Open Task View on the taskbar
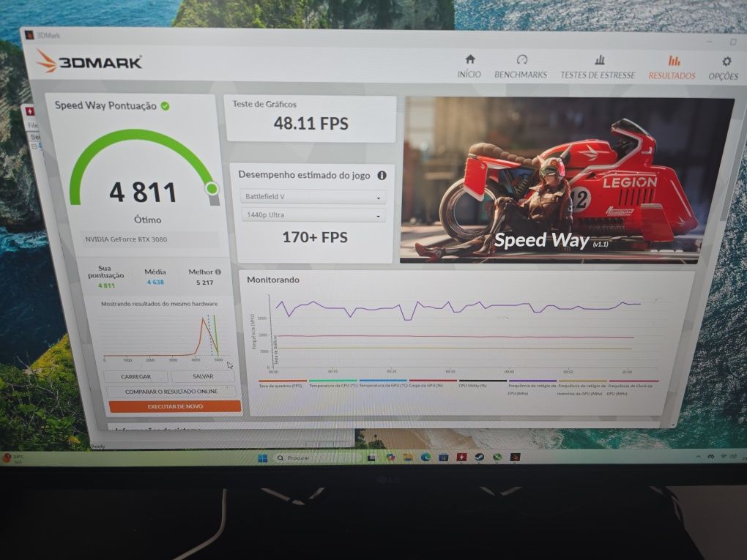747x560 pixels. (x=371, y=458)
